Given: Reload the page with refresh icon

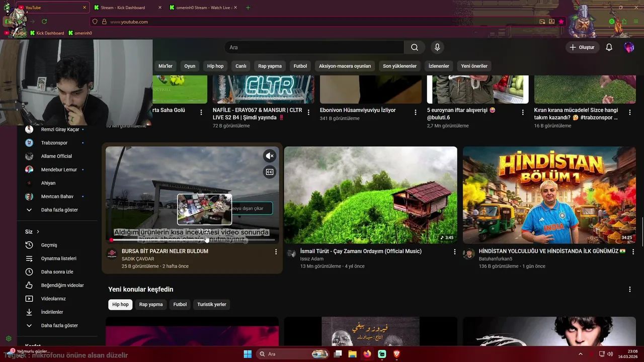Looking at the screenshot, I should (44, 22).
